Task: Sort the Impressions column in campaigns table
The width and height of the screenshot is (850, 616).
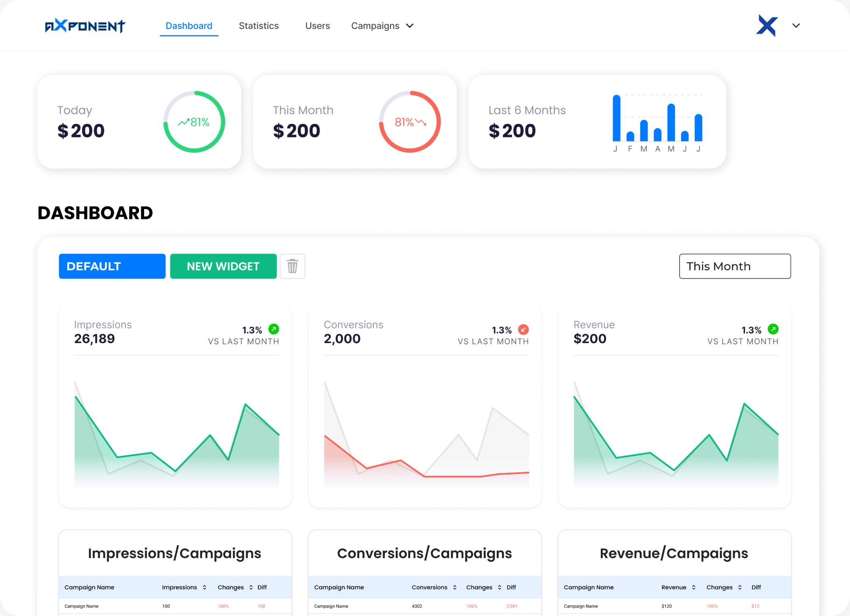Action: [204, 588]
